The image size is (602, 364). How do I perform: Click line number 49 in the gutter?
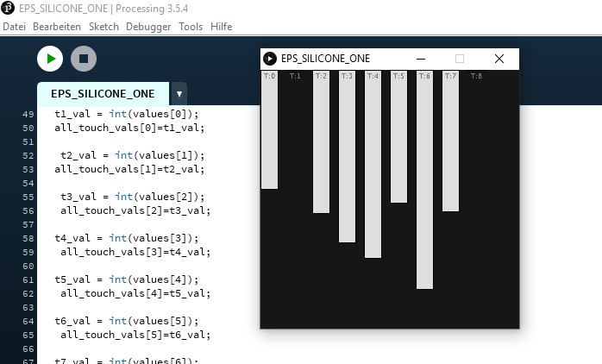click(28, 115)
